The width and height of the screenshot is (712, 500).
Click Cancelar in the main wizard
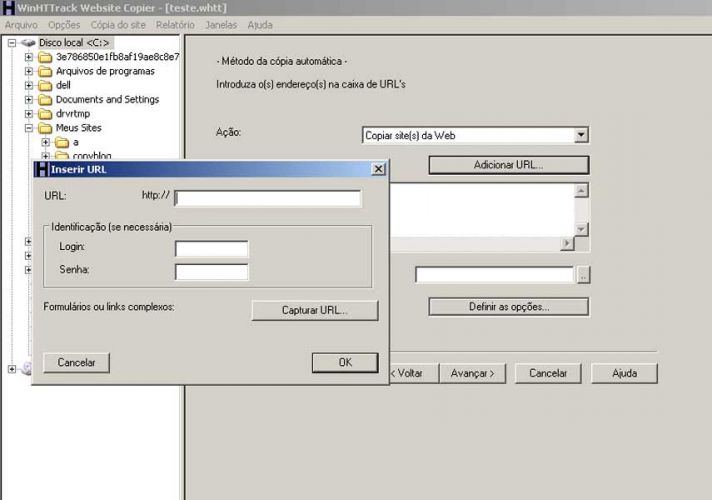(548, 373)
